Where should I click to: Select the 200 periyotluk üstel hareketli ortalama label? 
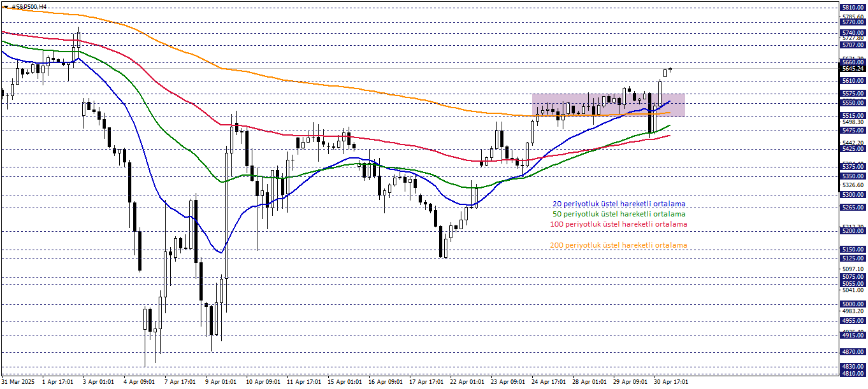pos(618,245)
